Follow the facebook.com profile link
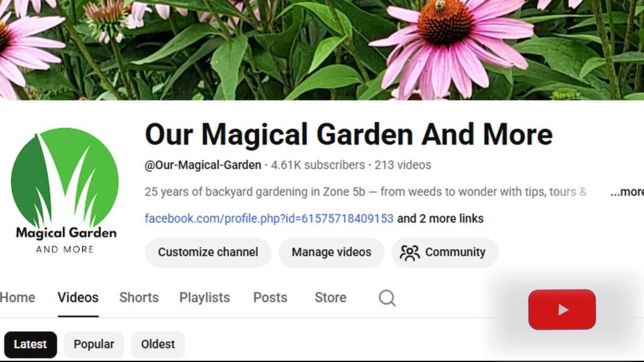The image size is (644, 362). [x=269, y=219]
